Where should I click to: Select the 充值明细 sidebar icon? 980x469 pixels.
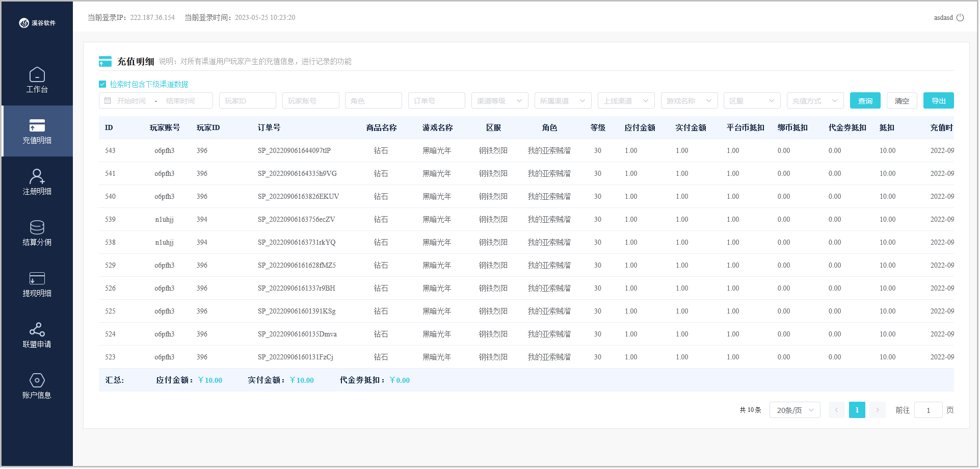point(37,125)
